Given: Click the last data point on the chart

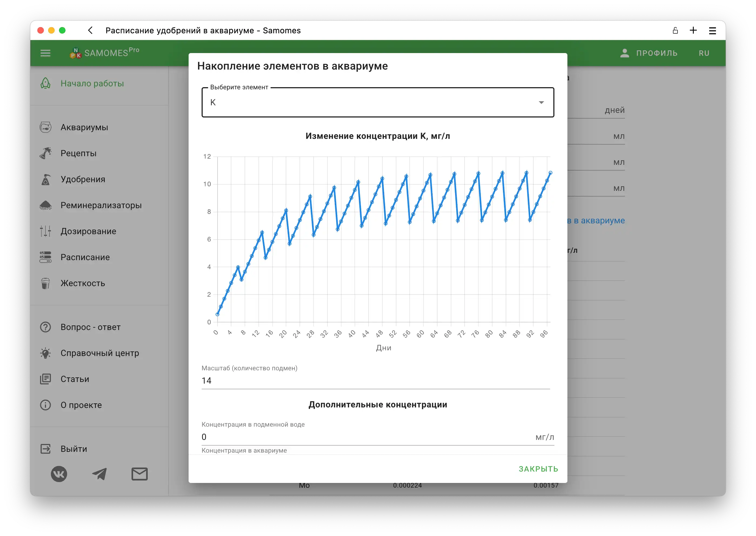Looking at the screenshot, I should point(550,173).
